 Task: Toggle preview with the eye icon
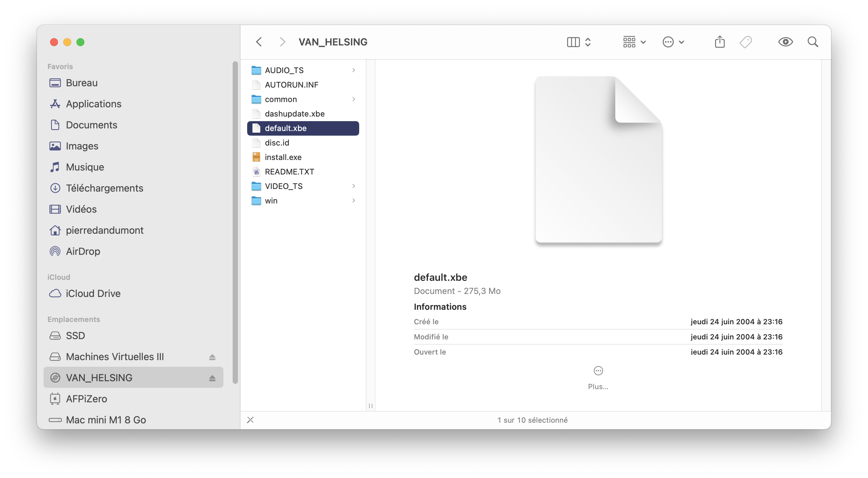[785, 42]
